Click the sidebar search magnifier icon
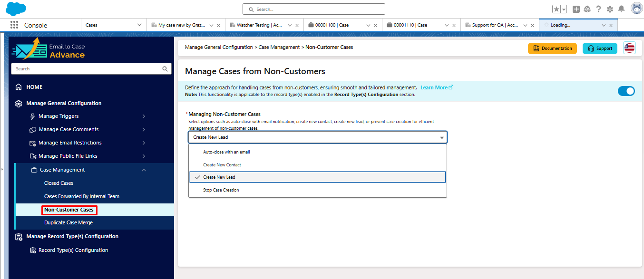 (x=165, y=69)
